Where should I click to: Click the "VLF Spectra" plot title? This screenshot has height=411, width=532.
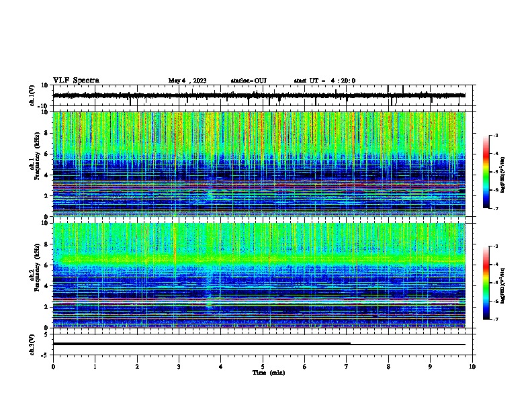(76, 81)
